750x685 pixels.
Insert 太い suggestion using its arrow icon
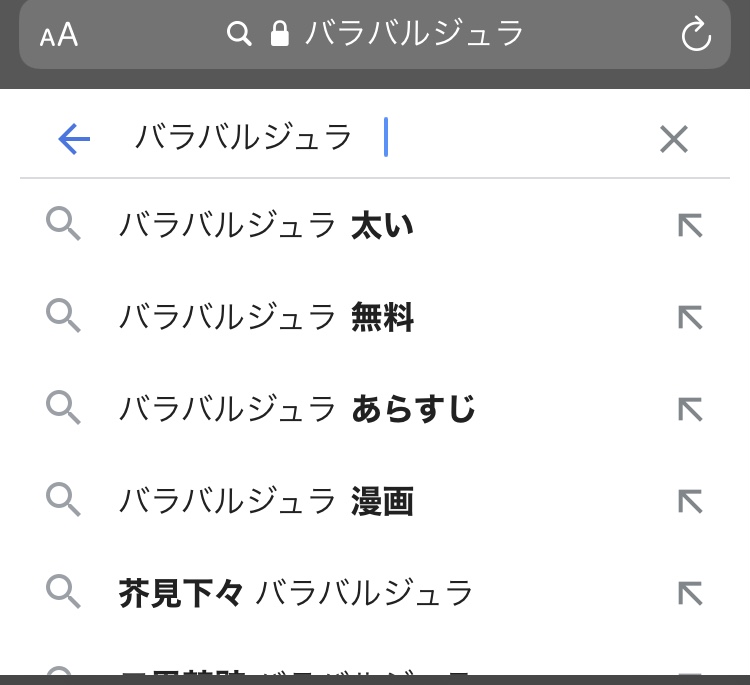click(690, 226)
